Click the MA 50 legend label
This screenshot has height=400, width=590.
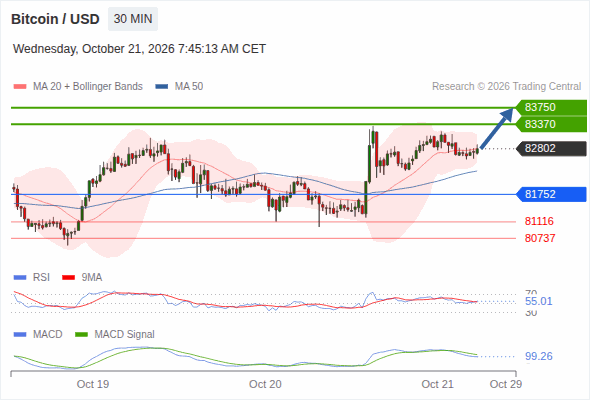189,87
